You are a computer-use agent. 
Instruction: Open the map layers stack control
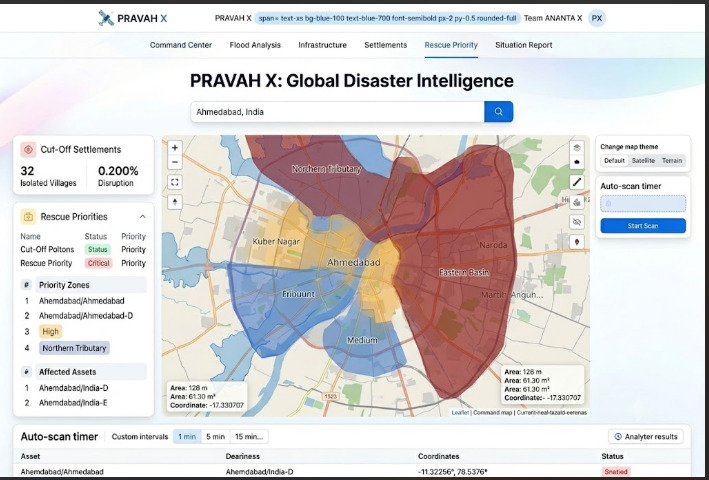point(577,147)
